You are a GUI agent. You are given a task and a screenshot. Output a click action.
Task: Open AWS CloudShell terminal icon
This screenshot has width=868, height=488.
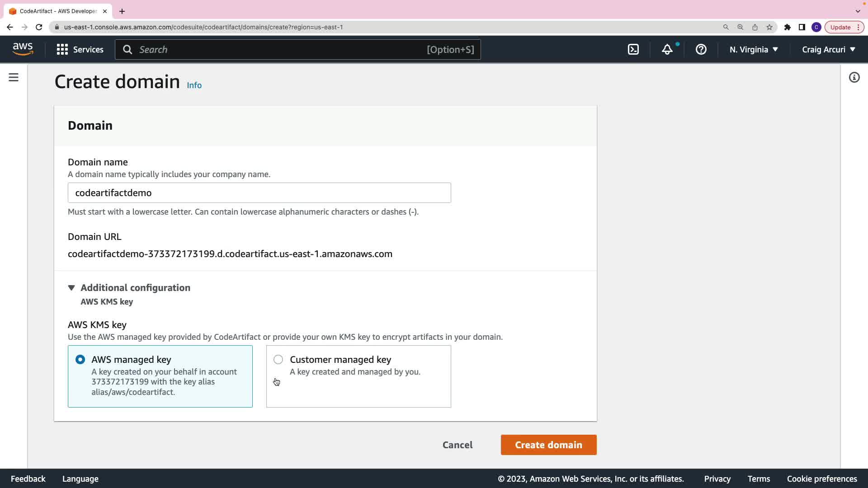point(633,50)
